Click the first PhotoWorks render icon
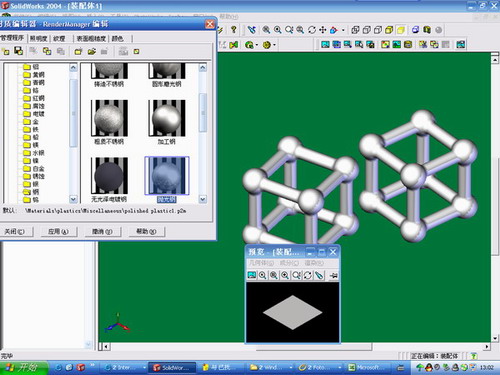500x375 pixels. (325, 44)
